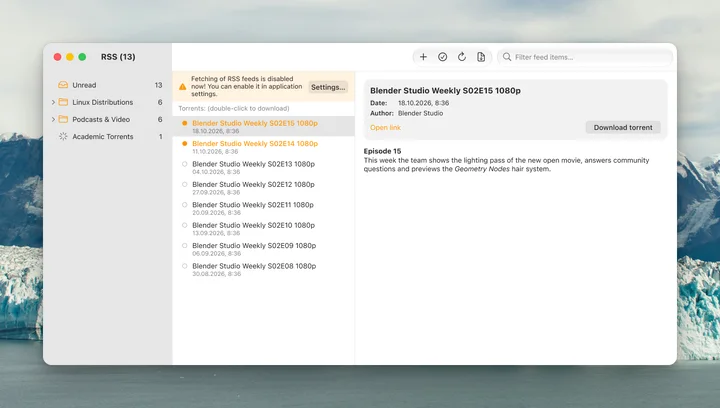Close the RSS window with red button

tap(57, 57)
